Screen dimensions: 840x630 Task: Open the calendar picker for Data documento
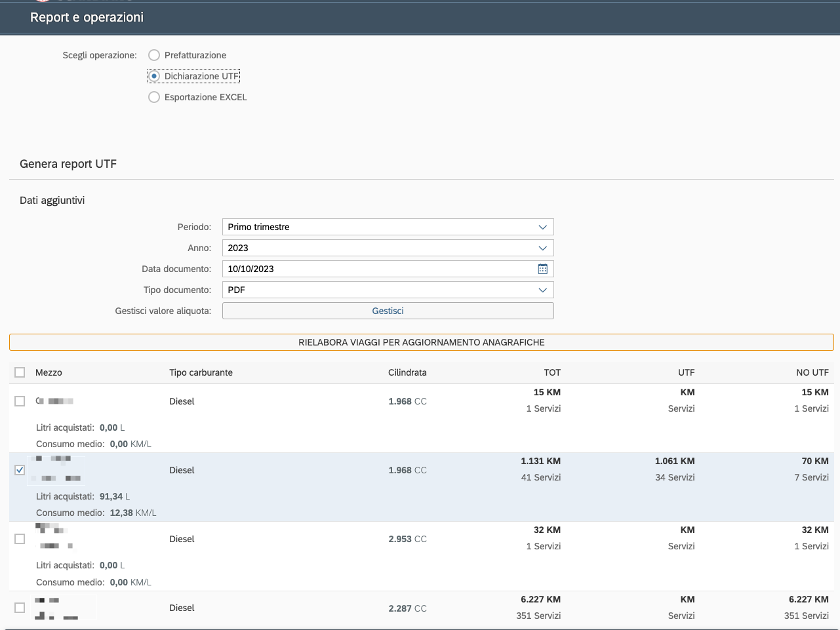coord(542,269)
